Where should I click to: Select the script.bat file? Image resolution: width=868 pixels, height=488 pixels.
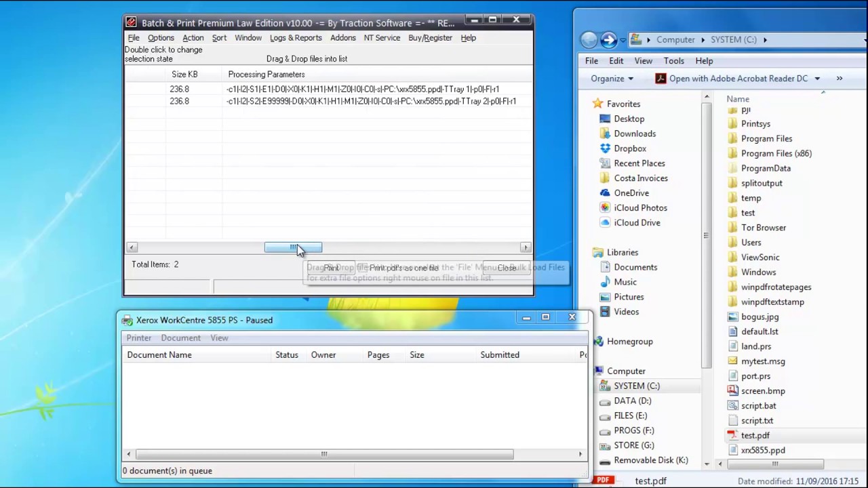758,406
